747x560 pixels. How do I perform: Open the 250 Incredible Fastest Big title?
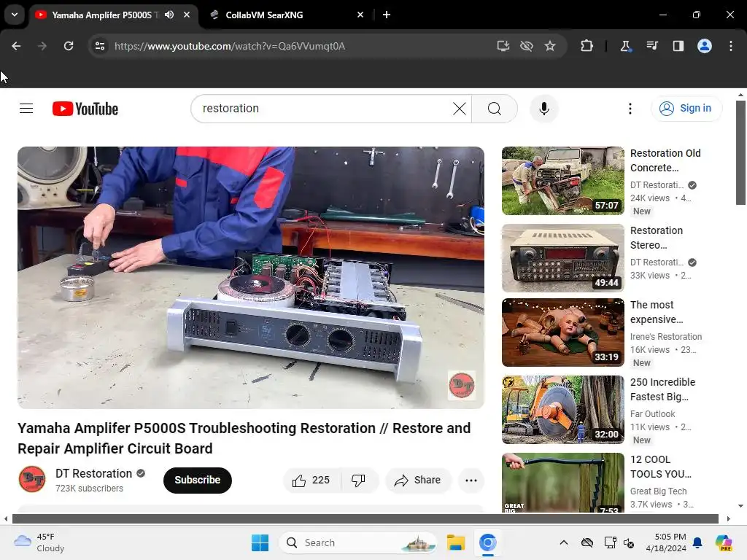[662, 389]
